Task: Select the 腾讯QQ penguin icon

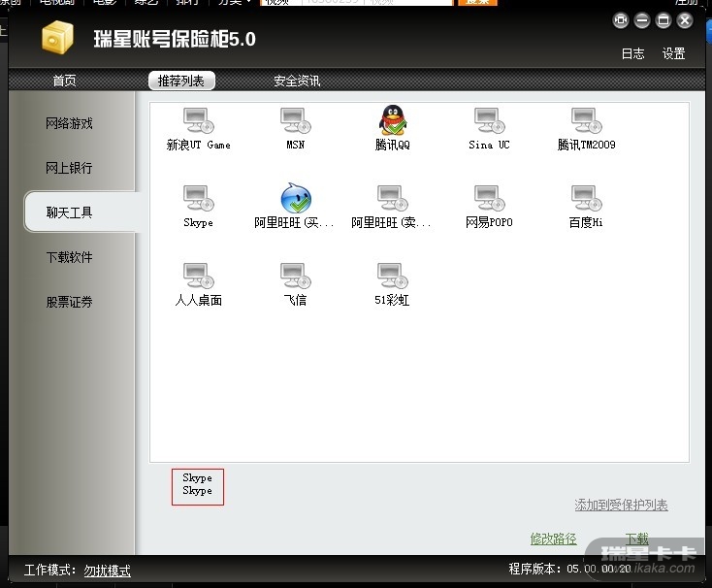Action: pyautogui.click(x=393, y=120)
